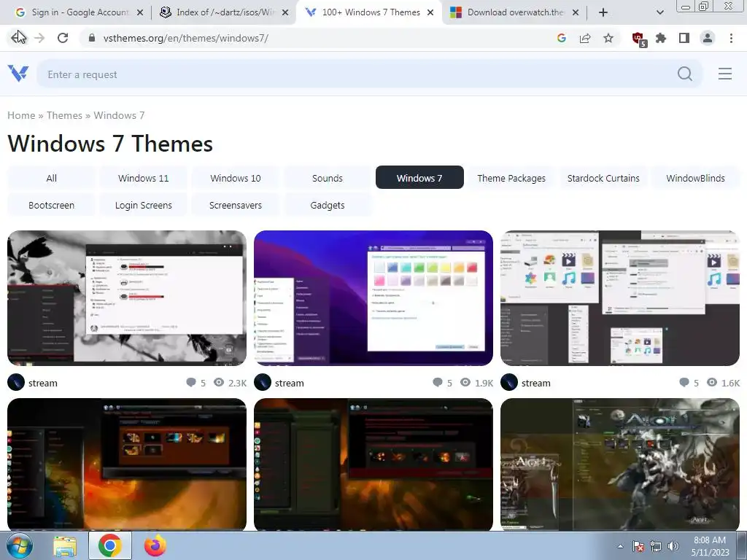Select the active Windows 7 category
The height and width of the screenshot is (560, 747).
[x=419, y=178]
